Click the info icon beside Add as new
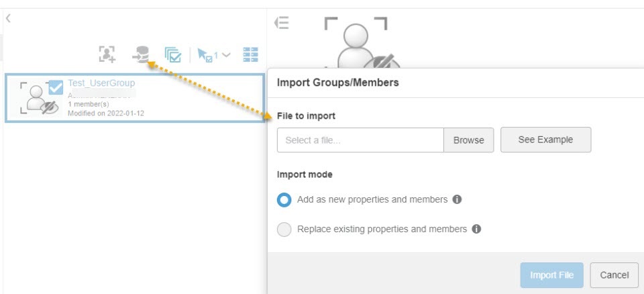 457,199
